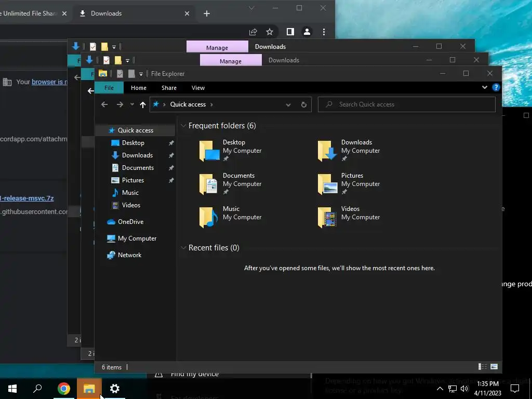
Task: Select Desktop in the navigation pane
Action: click(133, 143)
